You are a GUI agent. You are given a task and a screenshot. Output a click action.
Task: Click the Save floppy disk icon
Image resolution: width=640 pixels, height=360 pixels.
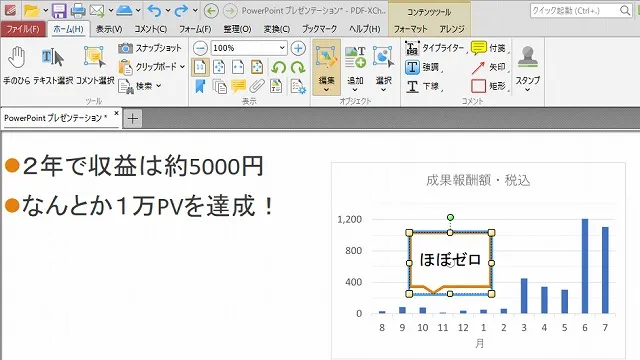(x=59, y=10)
